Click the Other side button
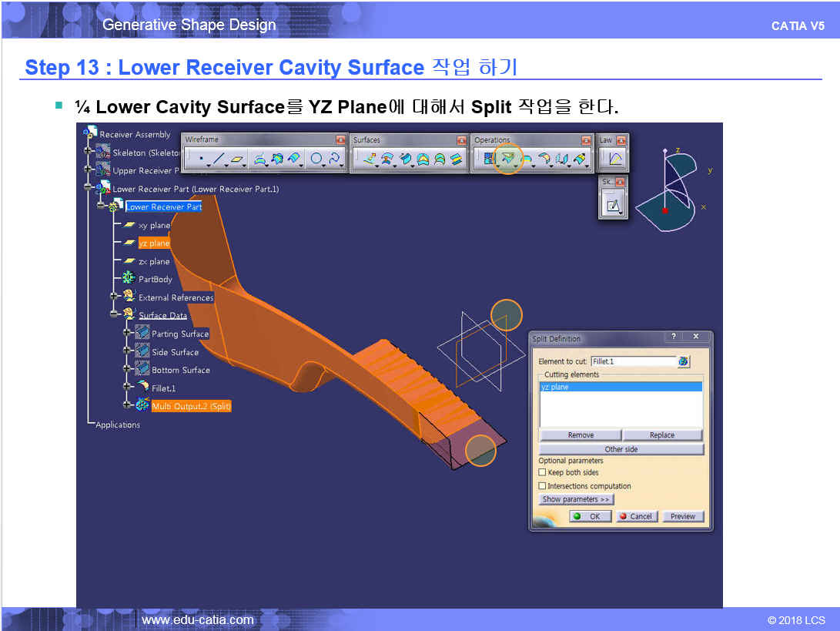This screenshot has width=840, height=631. click(621, 449)
